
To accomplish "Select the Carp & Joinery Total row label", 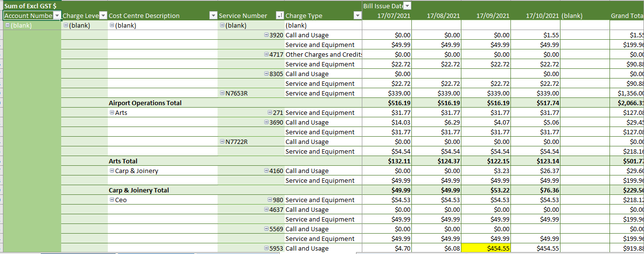I will [x=139, y=190].
